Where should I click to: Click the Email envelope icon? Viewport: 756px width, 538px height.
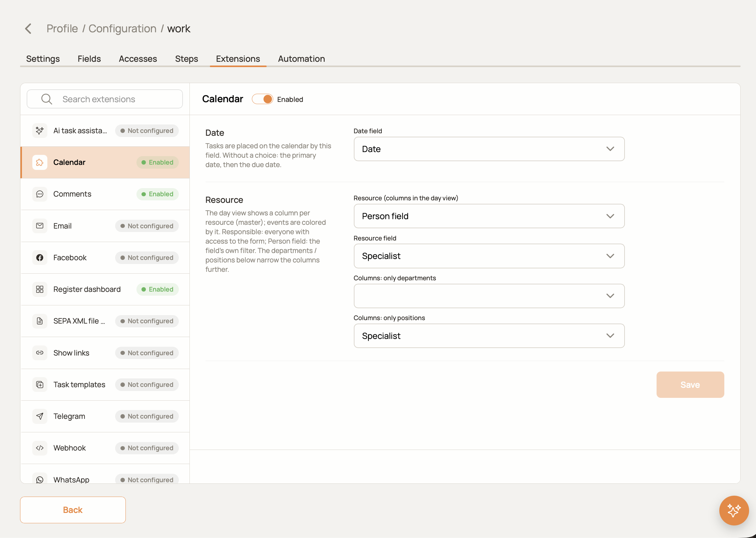click(40, 226)
